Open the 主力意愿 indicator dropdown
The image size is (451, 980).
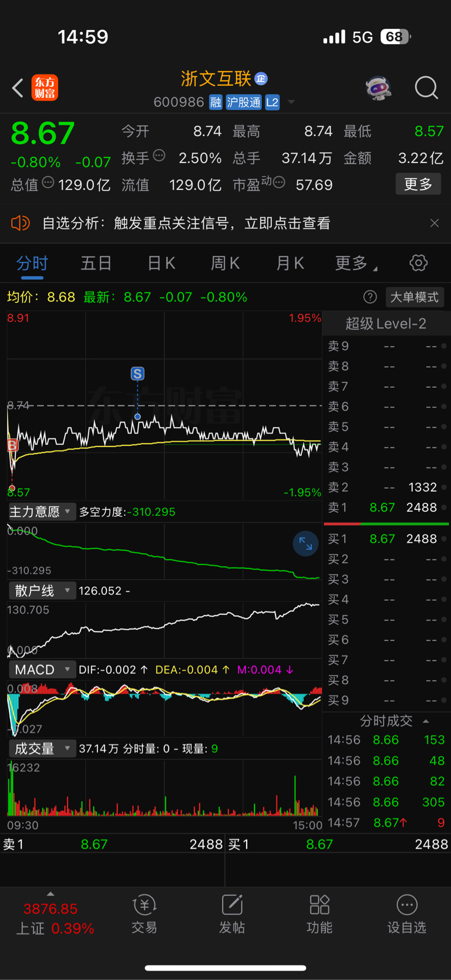tap(41, 512)
